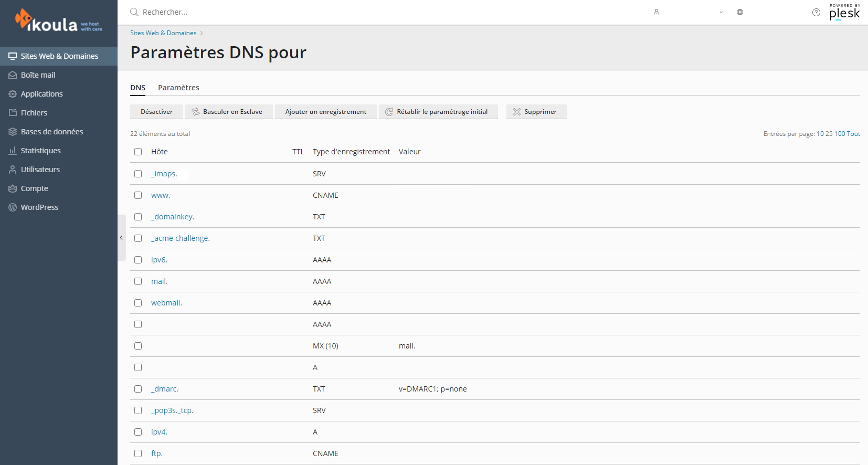
Task: Select the DNS tab
Action: point(138,88)
